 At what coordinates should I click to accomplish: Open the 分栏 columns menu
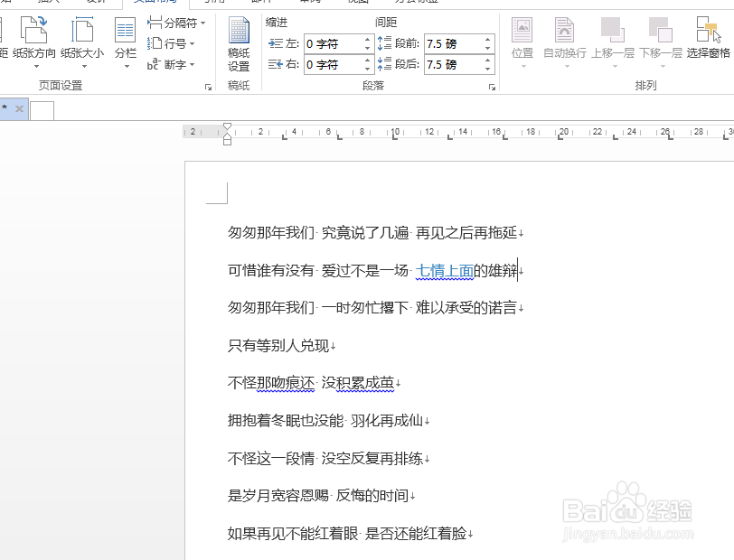[126, 42]
